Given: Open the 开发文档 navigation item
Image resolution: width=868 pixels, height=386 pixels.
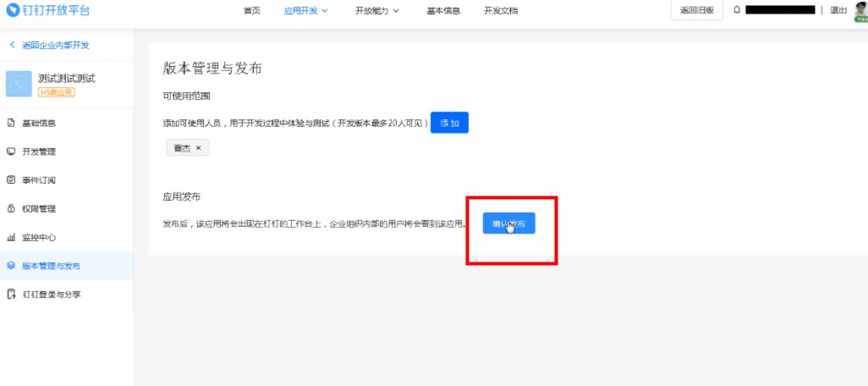Looking at the screenshot, I should click(501, 10).
